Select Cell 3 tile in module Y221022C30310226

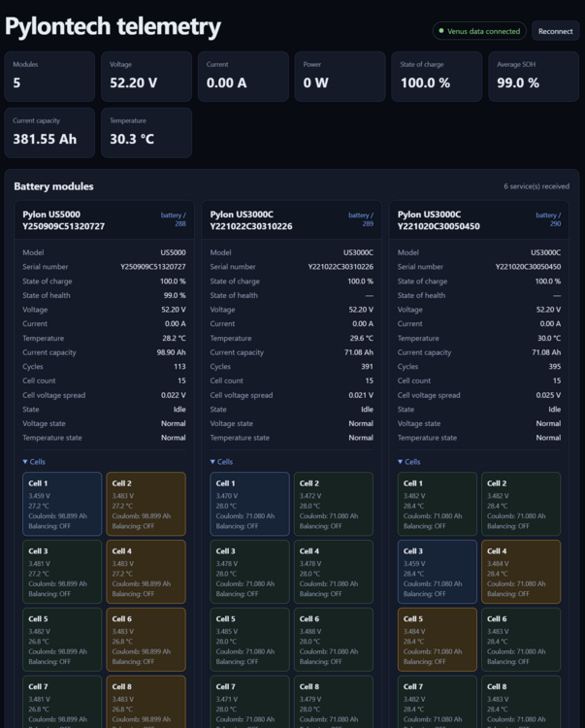tap(249, 572)
